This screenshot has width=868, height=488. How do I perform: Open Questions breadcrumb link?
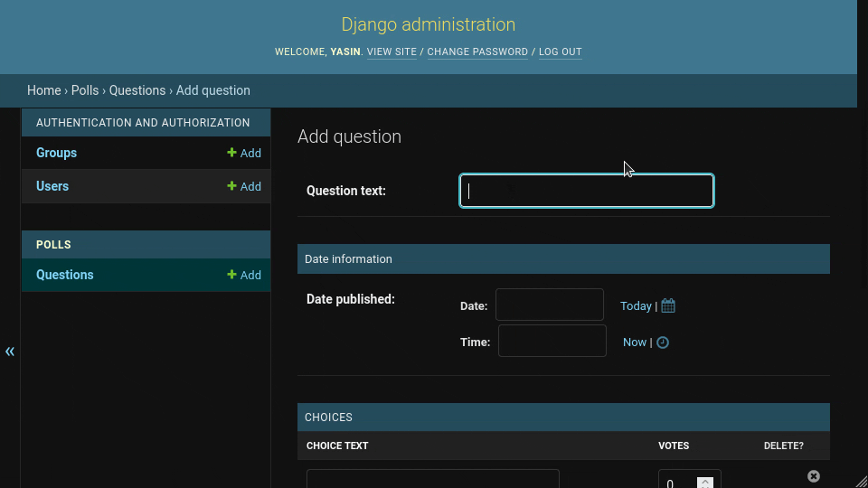click(137, 90)
